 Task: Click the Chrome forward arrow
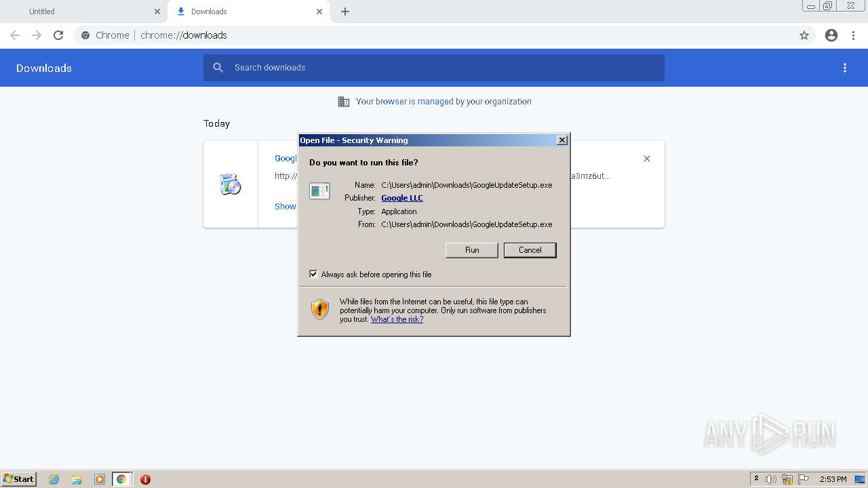(x=37, y=35)
